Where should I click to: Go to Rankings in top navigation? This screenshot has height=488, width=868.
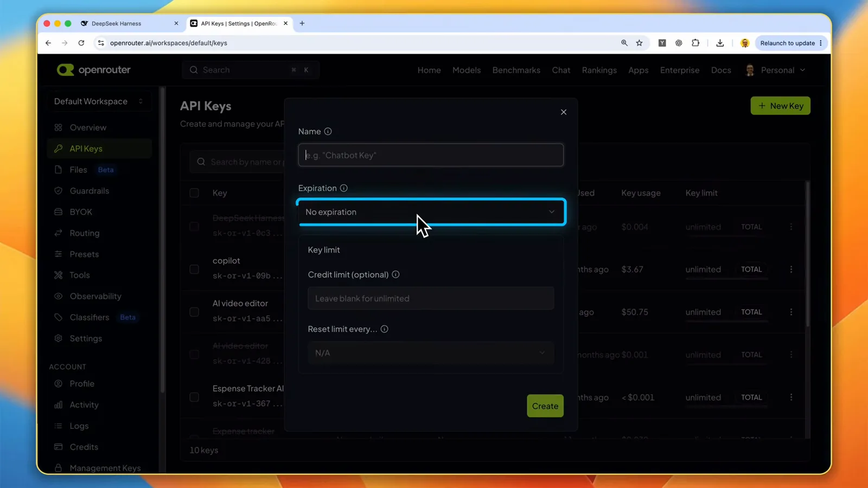tap(599, 70)
